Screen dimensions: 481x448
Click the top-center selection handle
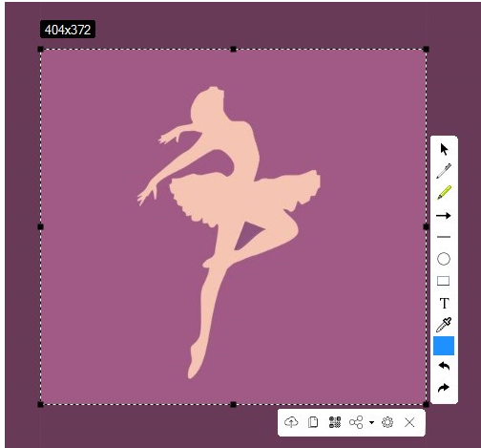click(x=233, y=49)
